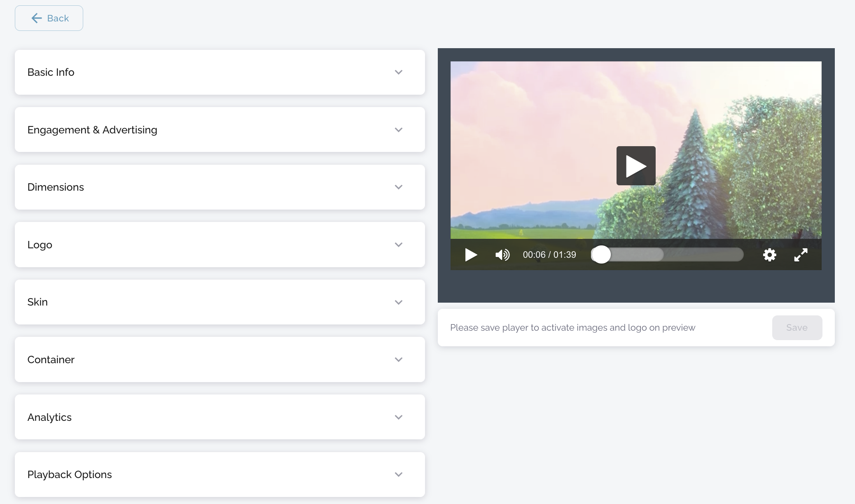Expand the Dimensions section chevron
The width and height of the screenshot is (855, 504).
[398, 187]
